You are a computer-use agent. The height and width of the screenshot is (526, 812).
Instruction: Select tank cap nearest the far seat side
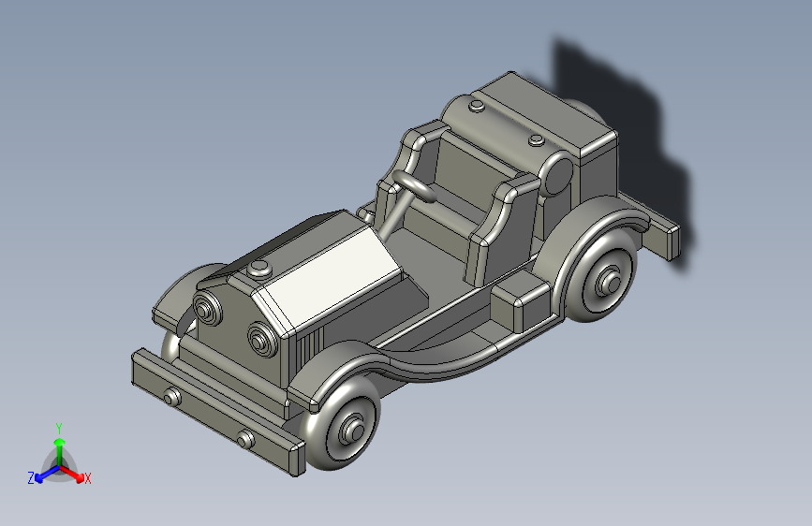477,107
